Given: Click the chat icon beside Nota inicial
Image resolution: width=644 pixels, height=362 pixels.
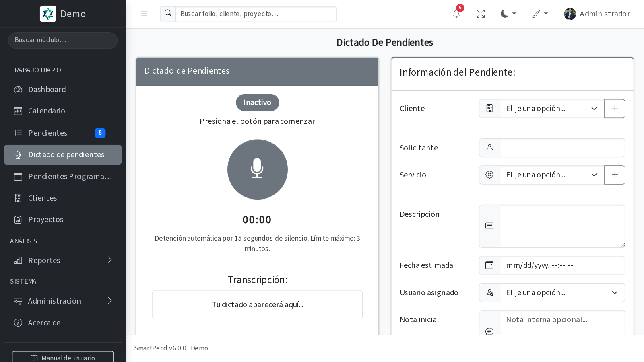Looking at the screenshot, I should pos(489,331).
